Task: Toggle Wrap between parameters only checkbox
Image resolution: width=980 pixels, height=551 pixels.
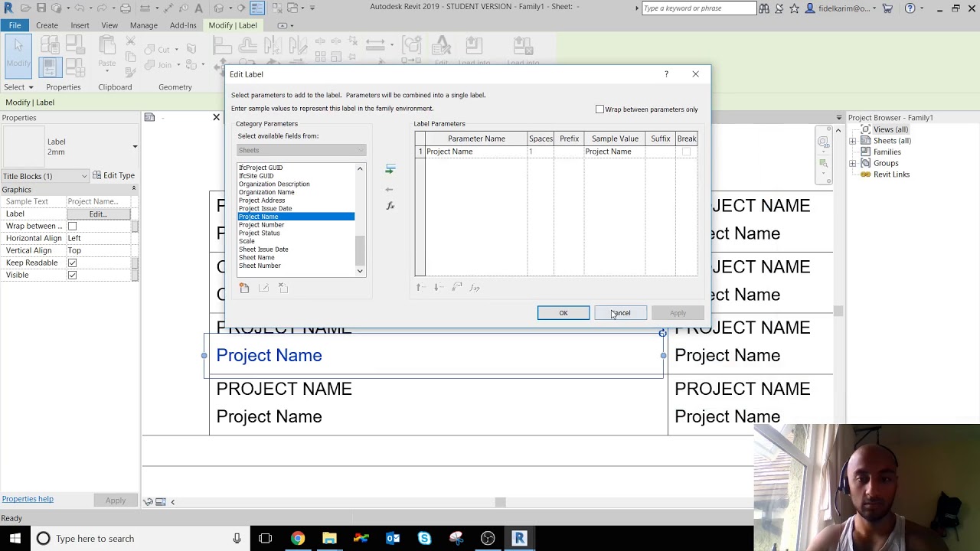Action: [600, 109]
